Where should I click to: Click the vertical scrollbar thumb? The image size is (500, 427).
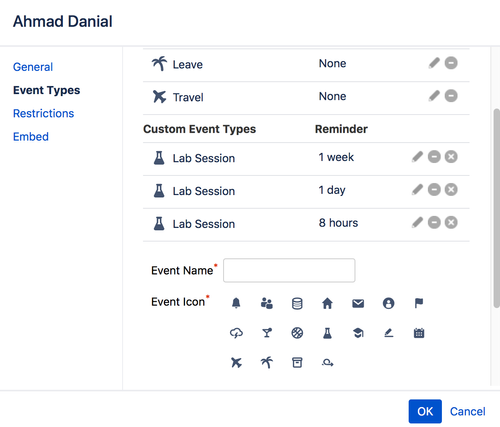tap(497, 208)
